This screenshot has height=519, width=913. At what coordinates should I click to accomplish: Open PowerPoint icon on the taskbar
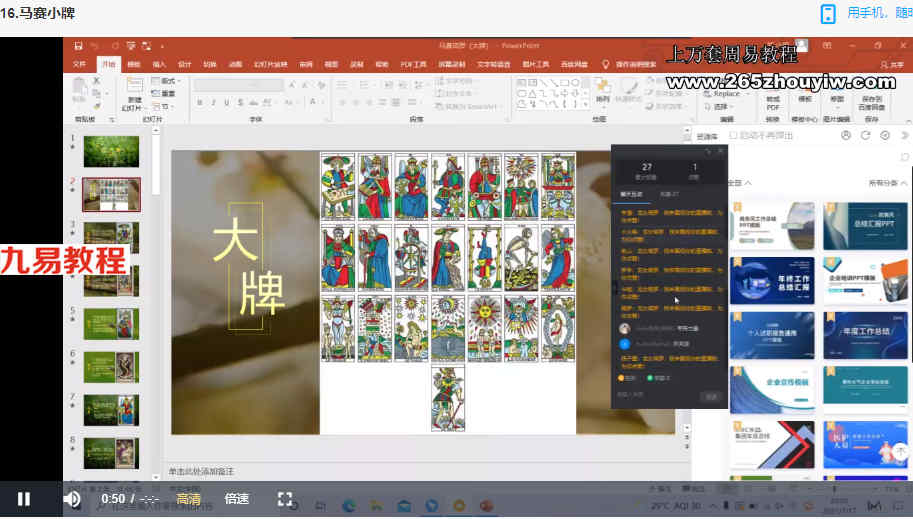pyautogui.click(x=487, y=506)
